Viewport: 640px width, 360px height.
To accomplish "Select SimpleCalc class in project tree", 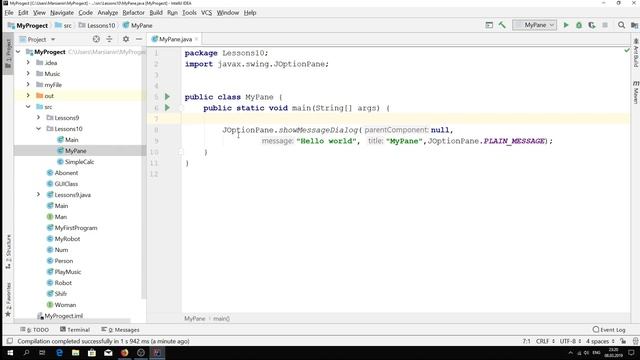I will [x=80, y=162].
